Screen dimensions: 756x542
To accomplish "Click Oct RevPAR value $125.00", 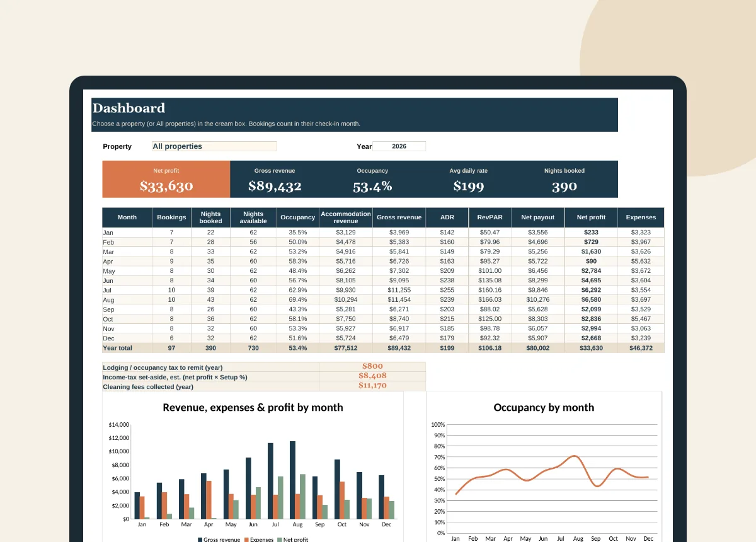I will click(490, 319).
